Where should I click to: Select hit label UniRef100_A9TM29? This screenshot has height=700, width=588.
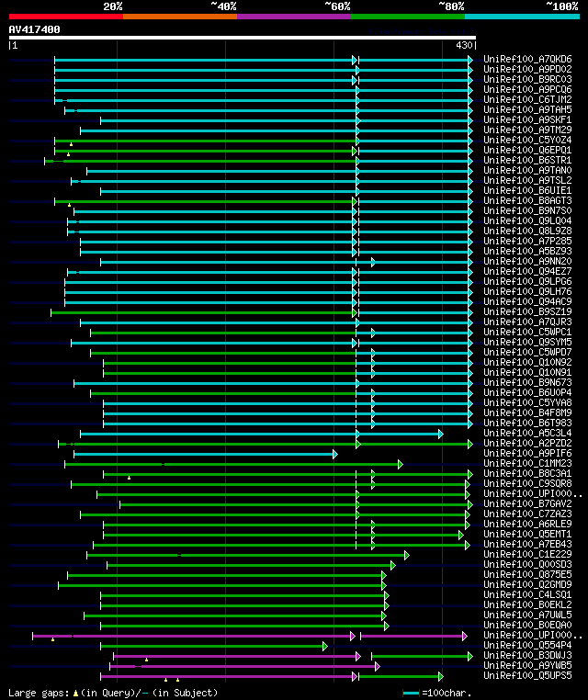tap(527, 130)
